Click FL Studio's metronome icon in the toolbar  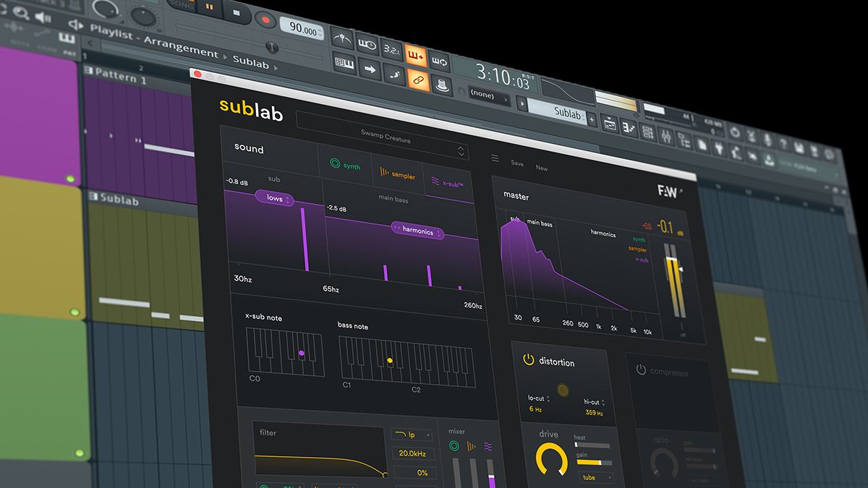pyautogui.click(x=342, y=36)
